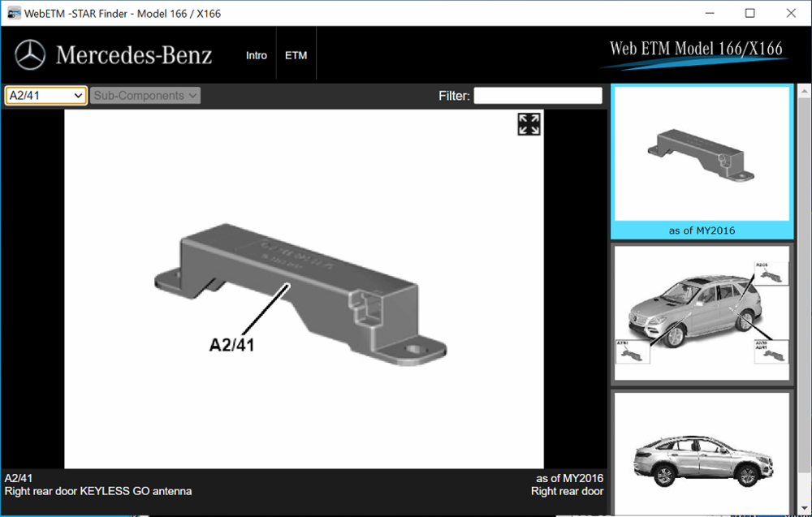Select the antenna thumbnail labeled as of MY2016
This screenshot has width=812, height=517.
click(x=702, y=154)
